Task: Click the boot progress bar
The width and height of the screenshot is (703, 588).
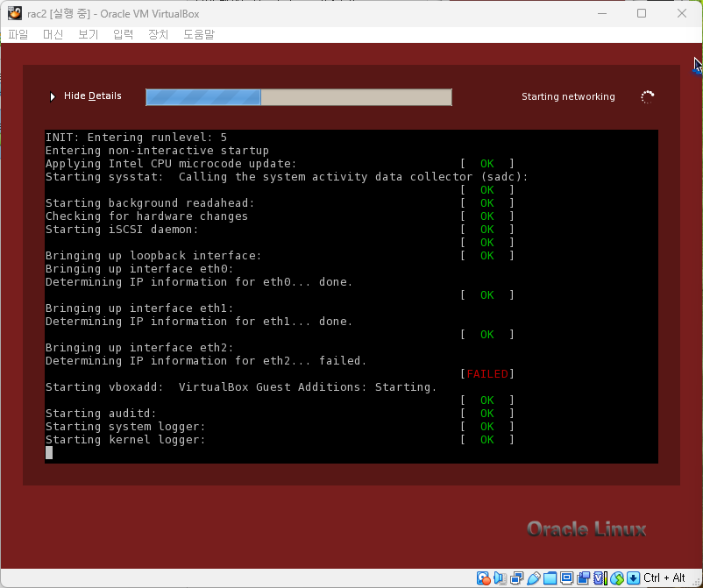Action: pyautogui.click(x=299, y=97)
